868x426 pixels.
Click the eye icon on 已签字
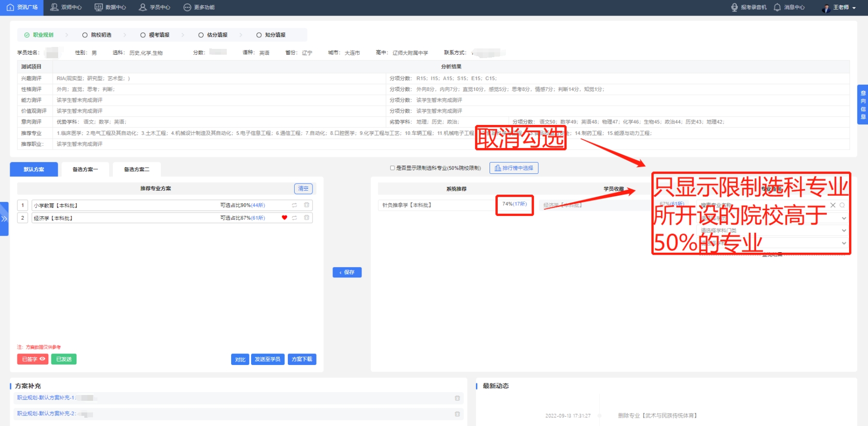tap(42, 359)
